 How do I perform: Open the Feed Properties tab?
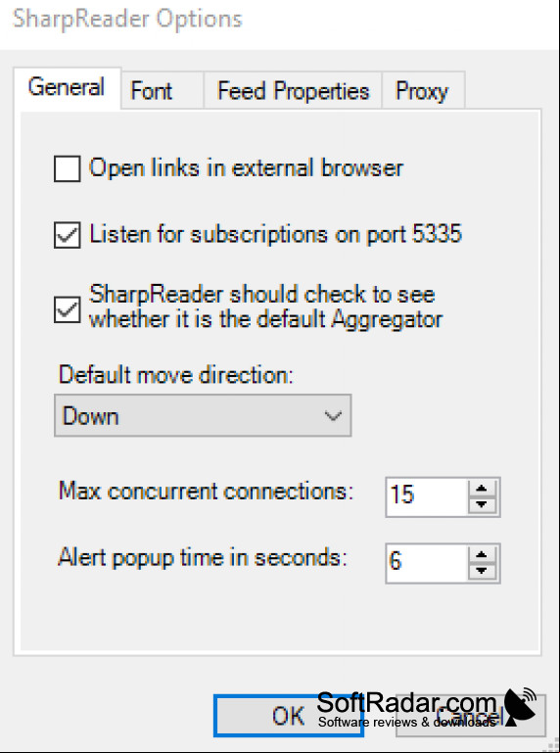[x=293, y=90]
